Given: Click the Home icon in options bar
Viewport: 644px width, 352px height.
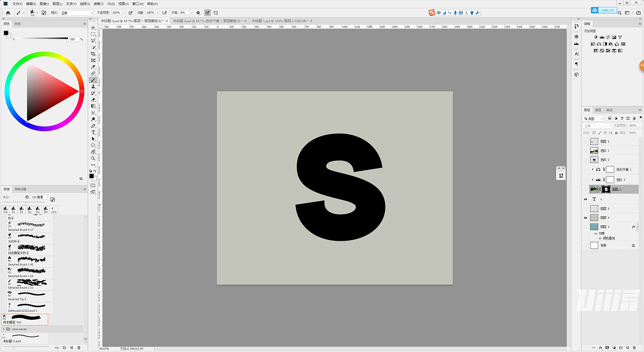Looking at the screenshot, I should tap(8, 13).
